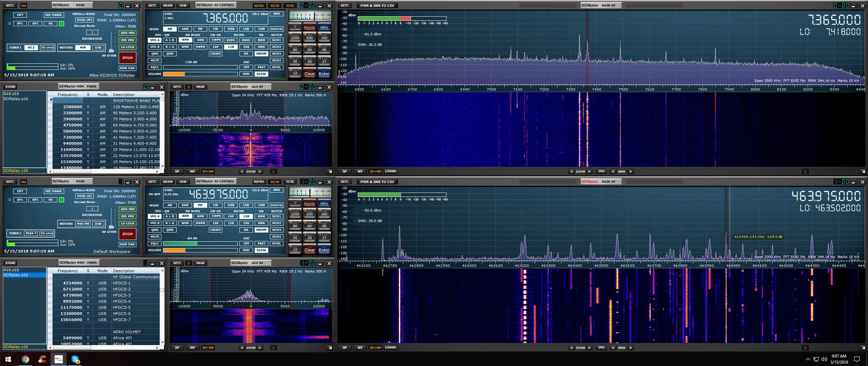
Task: Adjust the volume bar in the 7365 RX Control
Action: (200, 74)
